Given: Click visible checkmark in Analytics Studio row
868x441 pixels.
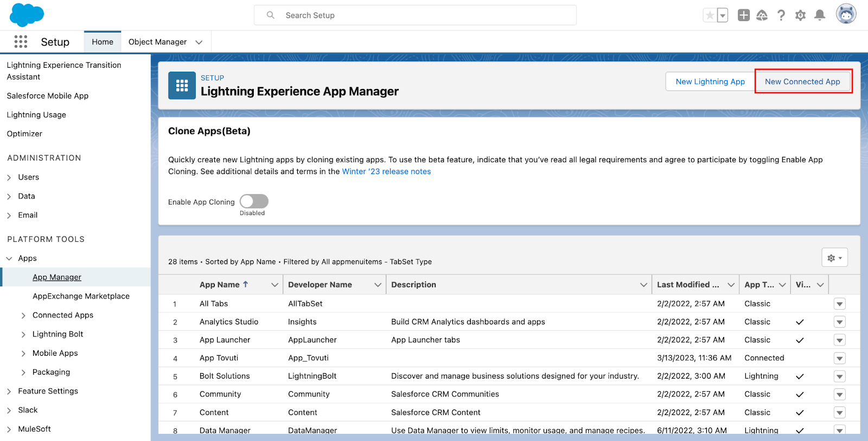Looking at the screenshot, I should point(799,322).
